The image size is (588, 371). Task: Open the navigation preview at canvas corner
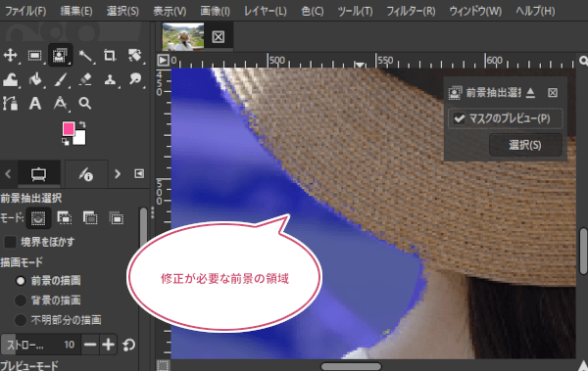click(582, 365)
